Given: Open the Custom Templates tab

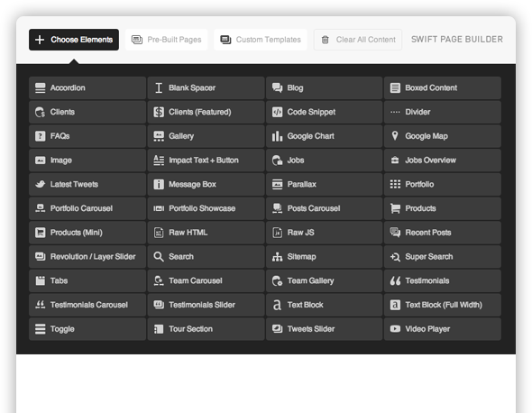Looking at the screenshot, I should pos(261,40).
